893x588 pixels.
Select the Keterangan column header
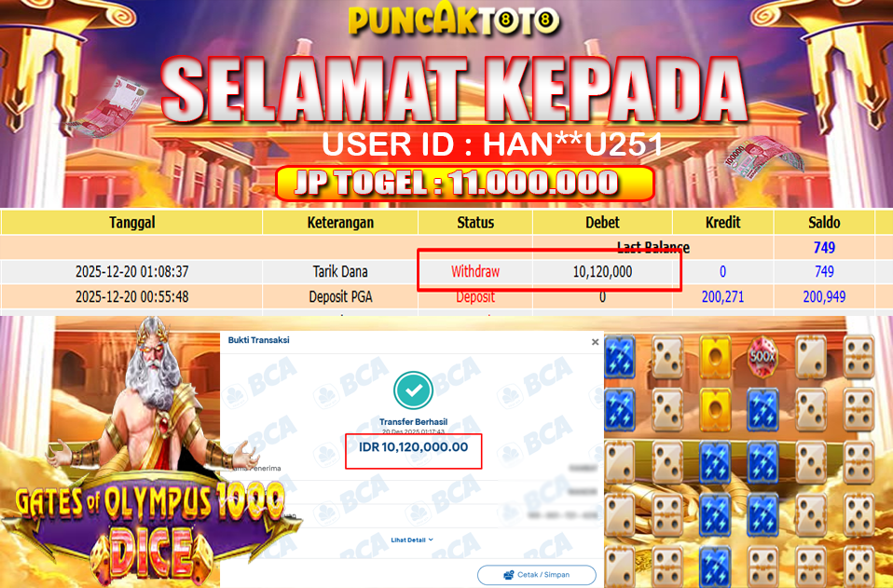(x=340, y=222)
